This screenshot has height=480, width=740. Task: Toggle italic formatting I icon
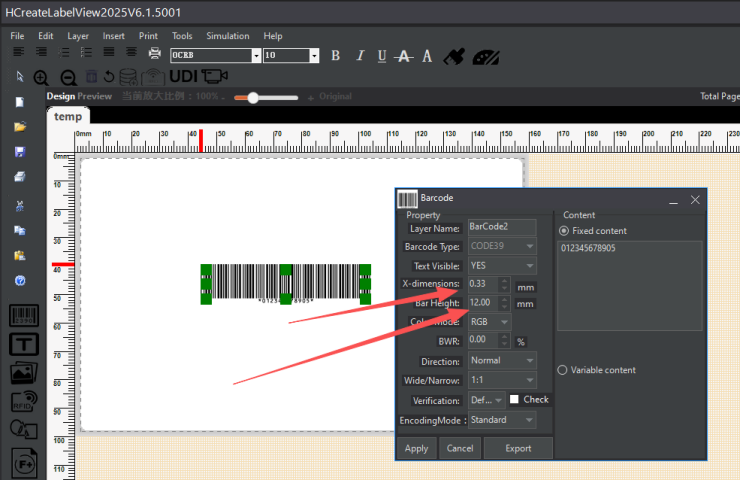tap(360, 56)
